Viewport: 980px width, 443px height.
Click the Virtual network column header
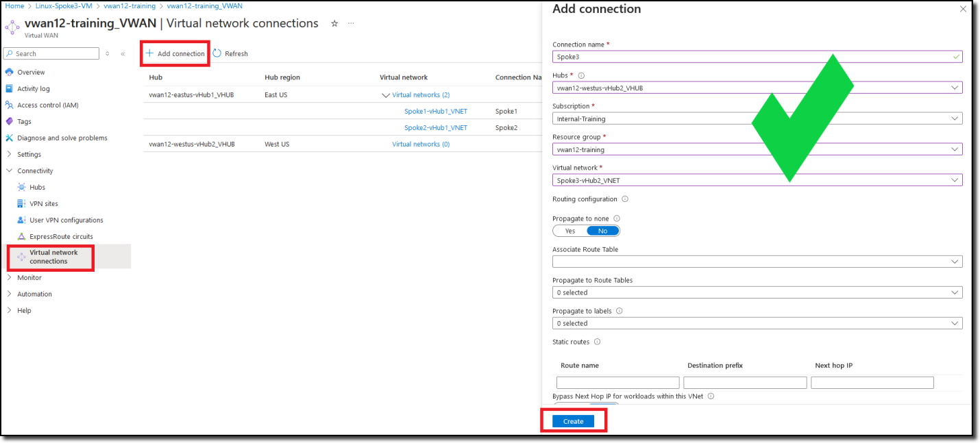[x=404, y=77]
